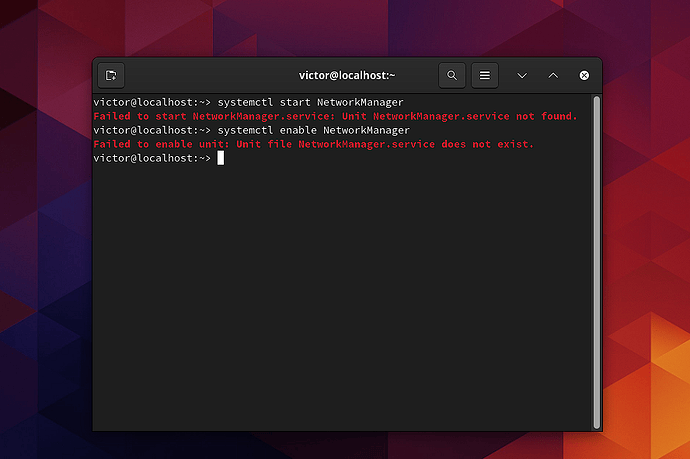Maximize the terminal with the up chevron
690x459 pixels.
553,75
